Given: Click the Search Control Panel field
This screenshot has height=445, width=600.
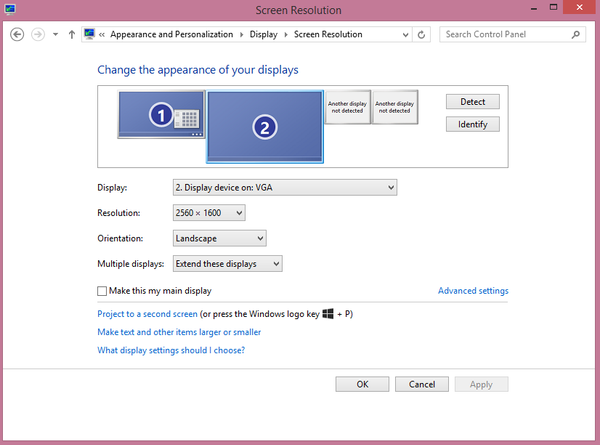Looking at the screenshot, I should (x=505, y=34).
